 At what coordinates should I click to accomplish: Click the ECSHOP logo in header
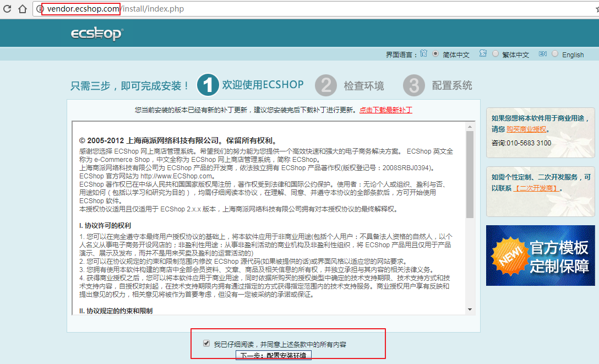(x=97, y=34)
